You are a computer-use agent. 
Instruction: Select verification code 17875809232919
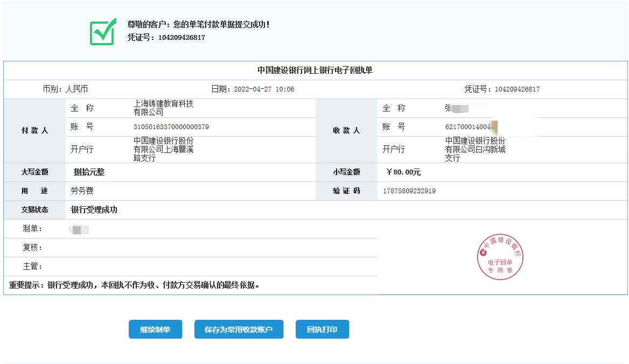pos(409,191)
